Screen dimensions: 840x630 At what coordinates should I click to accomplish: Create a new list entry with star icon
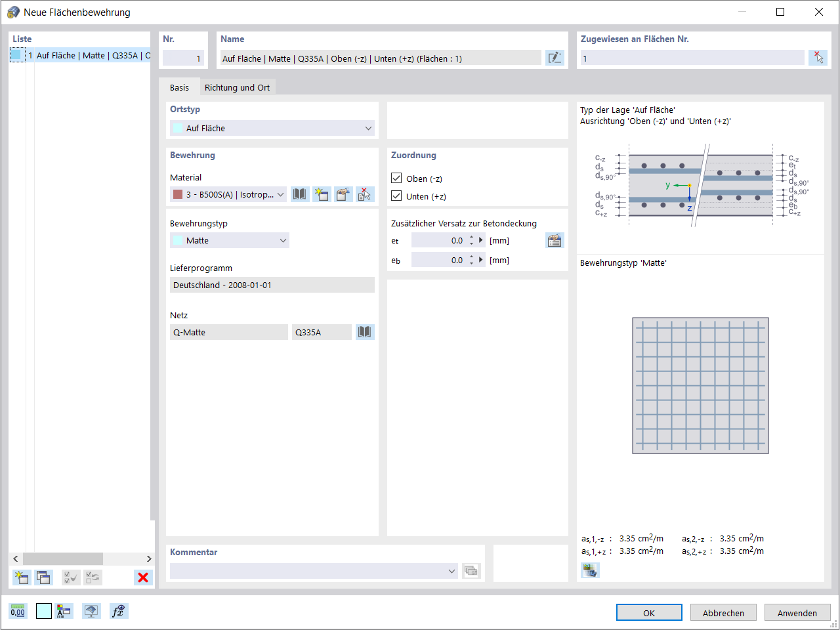(22, 577)
